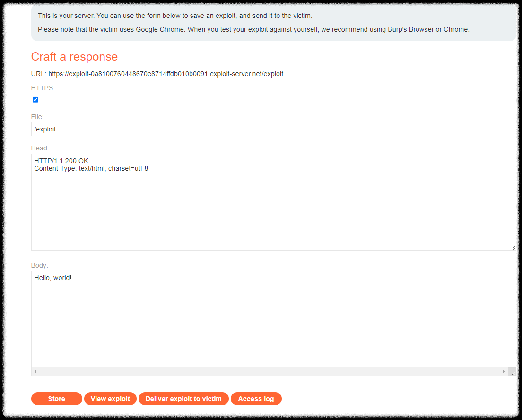
Task: Click the Body scrollbar left arrow
Action: point(35,371)
